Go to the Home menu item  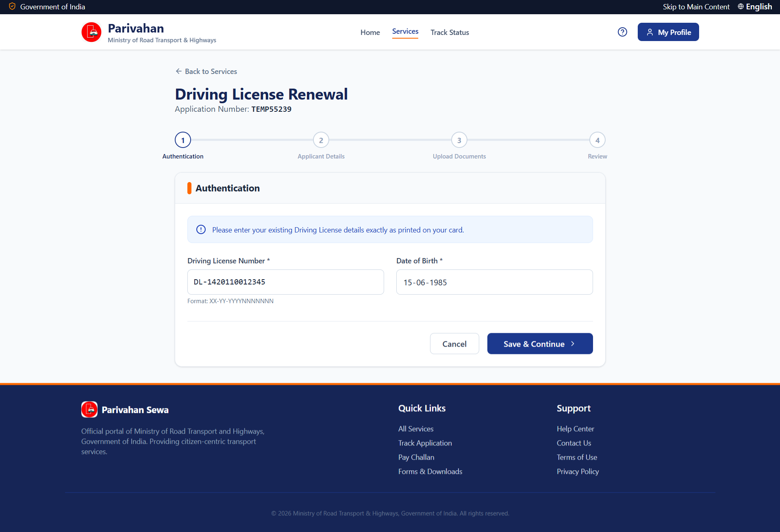370,33
